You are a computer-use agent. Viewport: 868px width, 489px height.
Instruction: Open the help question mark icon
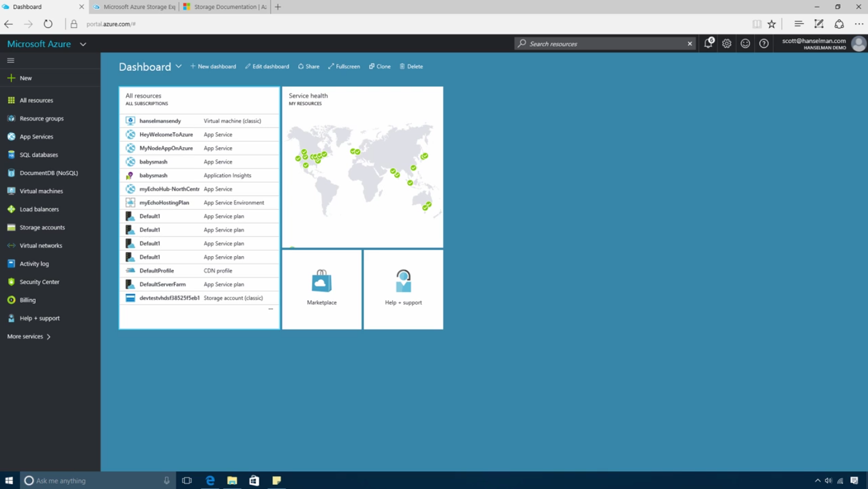pyautogui.click(x=764, y=43)
